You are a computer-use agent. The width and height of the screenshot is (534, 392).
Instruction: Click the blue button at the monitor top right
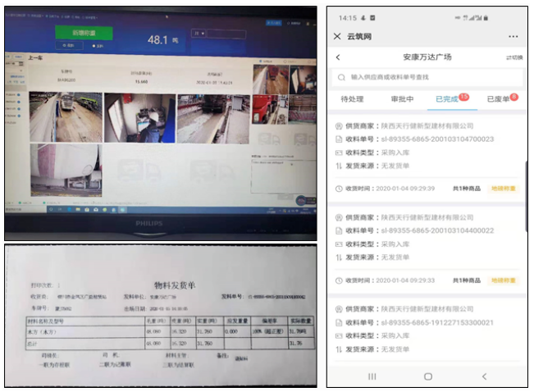(x=273, y=23)
